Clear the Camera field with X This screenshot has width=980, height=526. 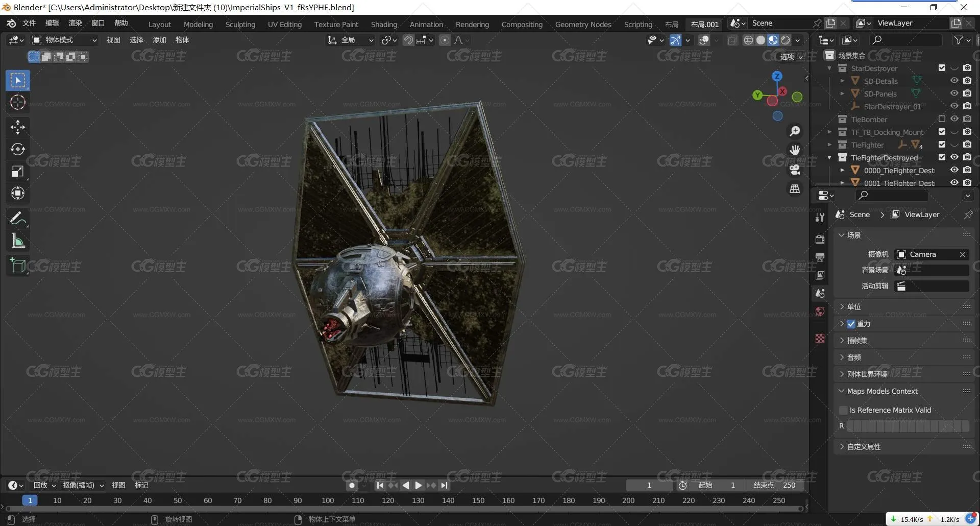point(962,254)
